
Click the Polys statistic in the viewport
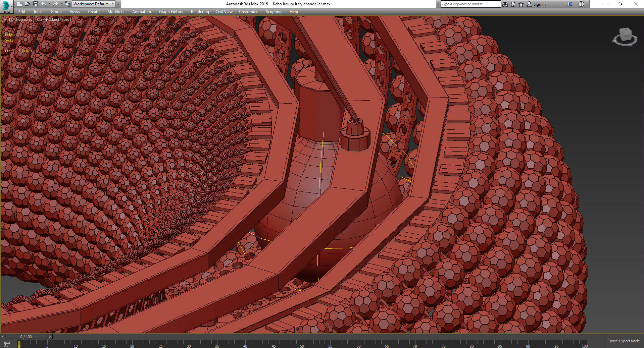pos(13,35)
